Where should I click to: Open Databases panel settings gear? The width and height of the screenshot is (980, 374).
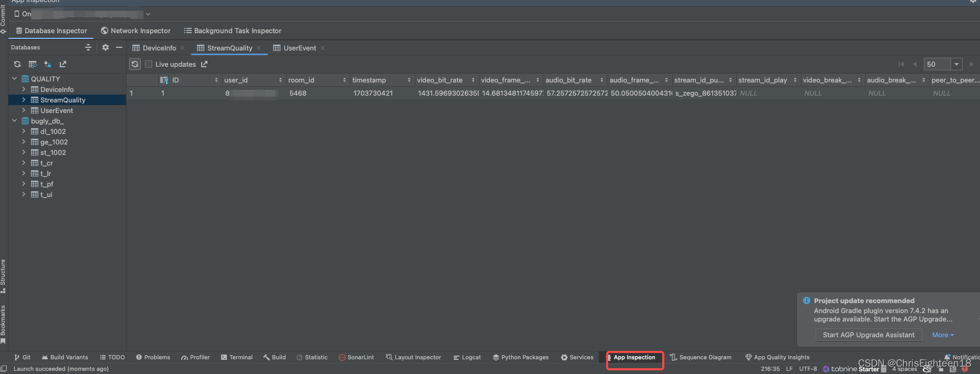106,47
